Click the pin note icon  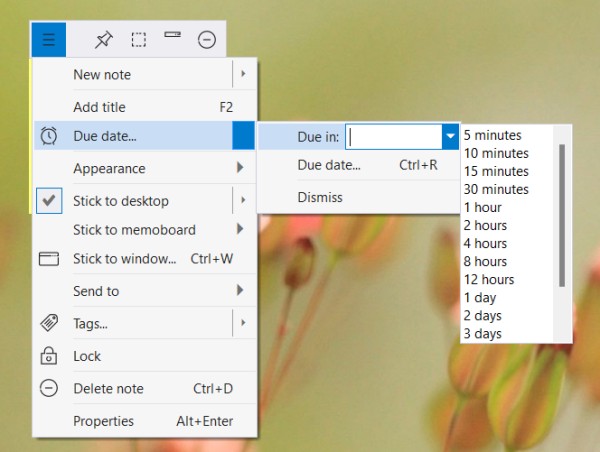pos(103,39)
